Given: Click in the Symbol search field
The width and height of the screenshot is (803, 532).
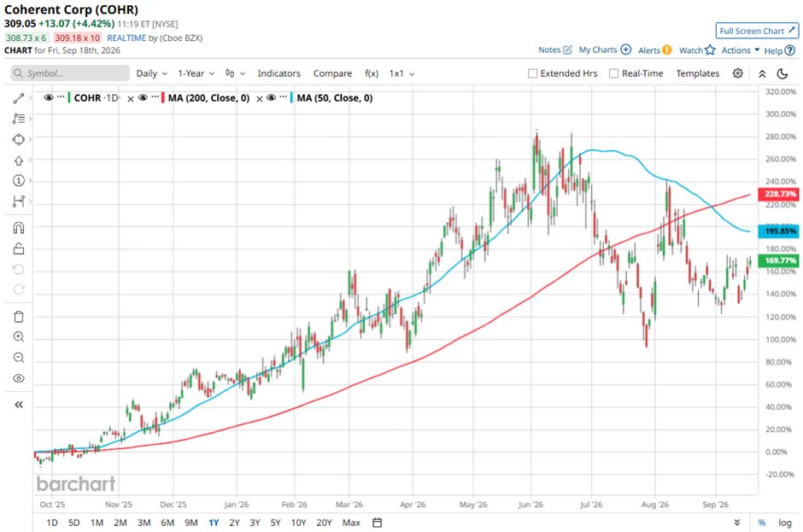Looking at the screenshot, I should (70, 73).
